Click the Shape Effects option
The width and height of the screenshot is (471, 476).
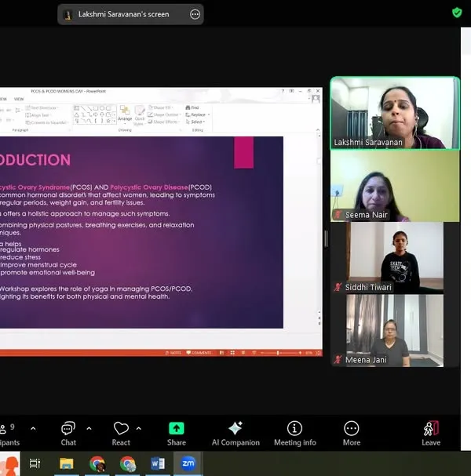163,122
